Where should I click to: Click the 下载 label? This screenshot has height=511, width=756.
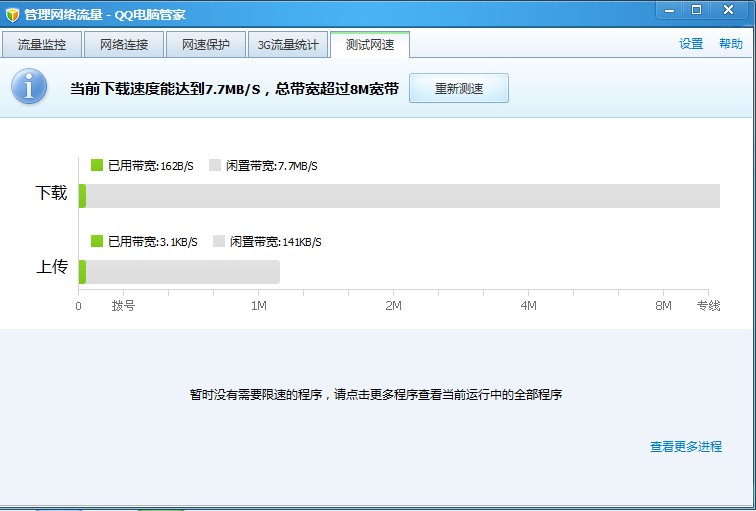(x=51, y=193)
